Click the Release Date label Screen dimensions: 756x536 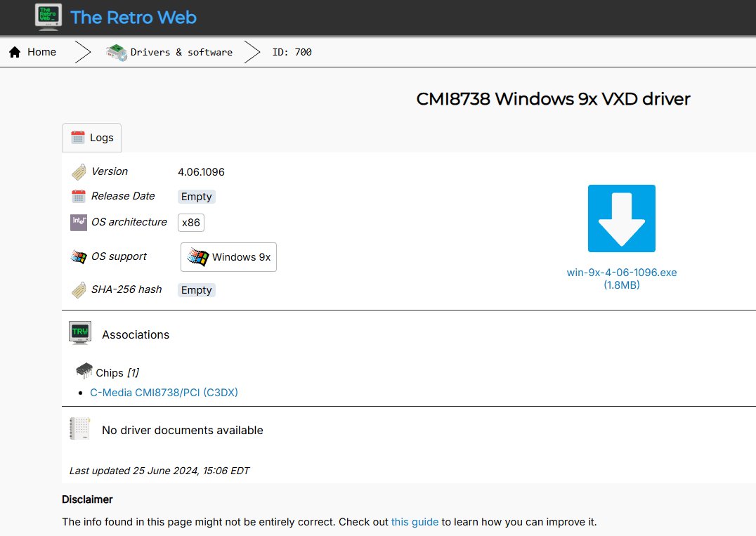pos(123,196)
